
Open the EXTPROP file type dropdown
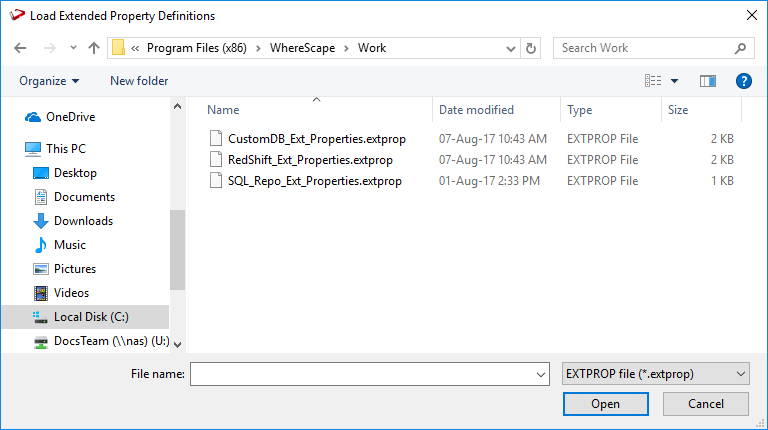655,374
